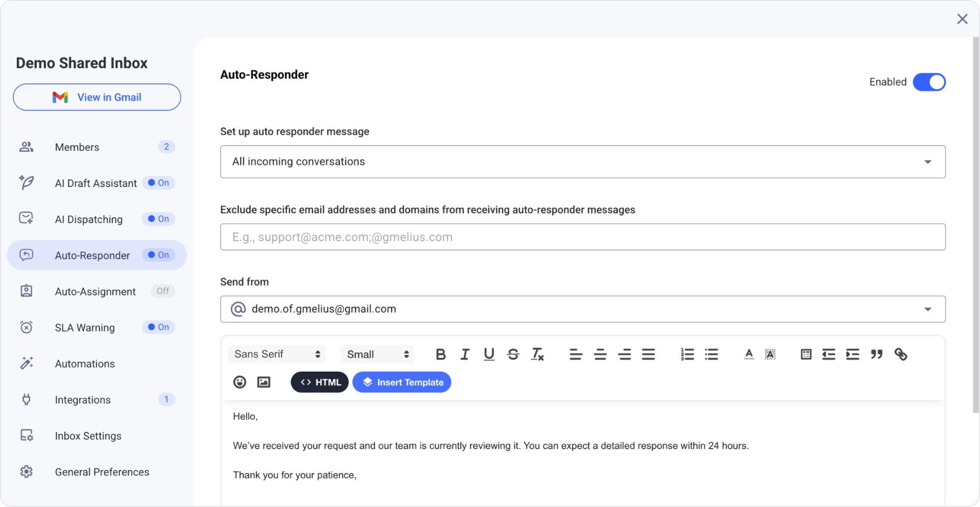This screenshot has width=980, height=507.
Task: Center align the text
Action: pyautogui.click(x=600, y=354)
